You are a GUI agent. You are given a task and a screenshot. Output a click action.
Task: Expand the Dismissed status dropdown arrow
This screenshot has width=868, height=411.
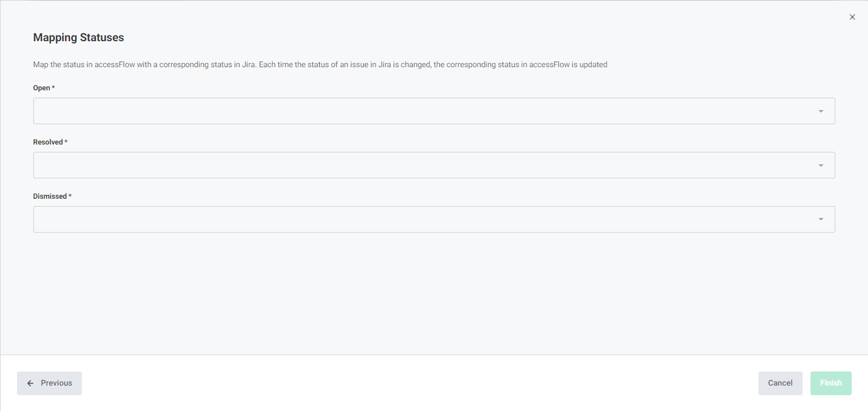point(821,220)
